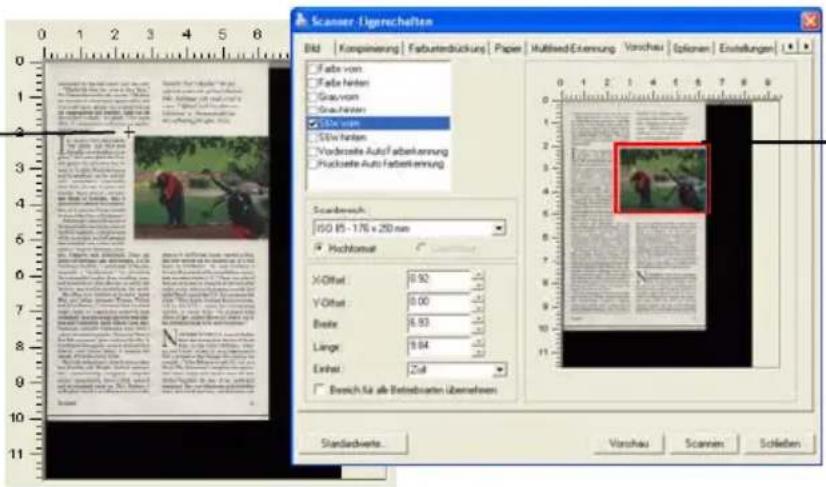Select the Papier tab
The image size is (826, 487).
[507, 48]
